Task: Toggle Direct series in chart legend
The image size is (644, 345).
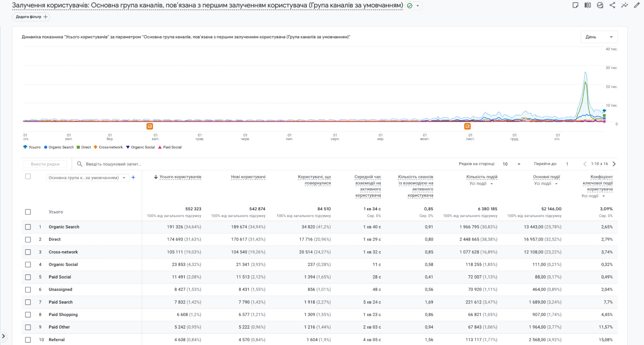Action: coord(84,147)
